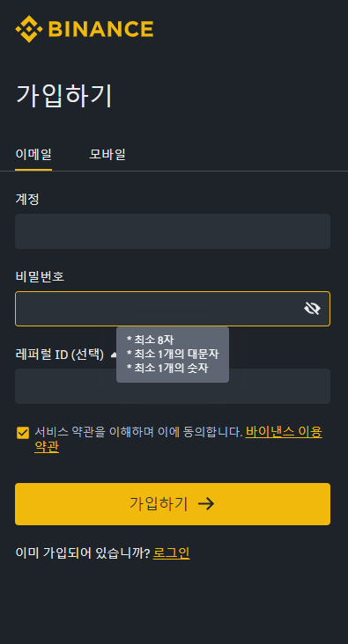Click the Binance diamond logo icon
This screenshot has width=348, height=644.
pos(29,29)
